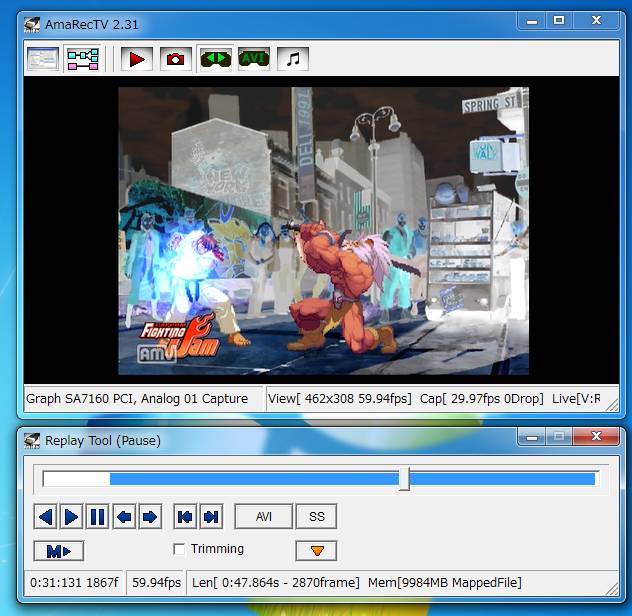Viewport: 632px width, 616px height.
Task: Minimize the Replay Tool window
Action: pos(532,437)
